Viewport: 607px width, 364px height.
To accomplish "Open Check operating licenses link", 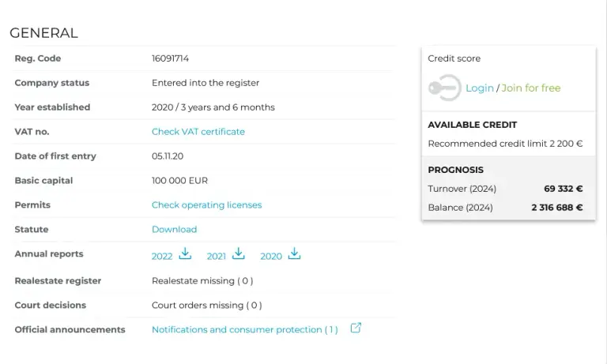I will click(x=207, y=205).
